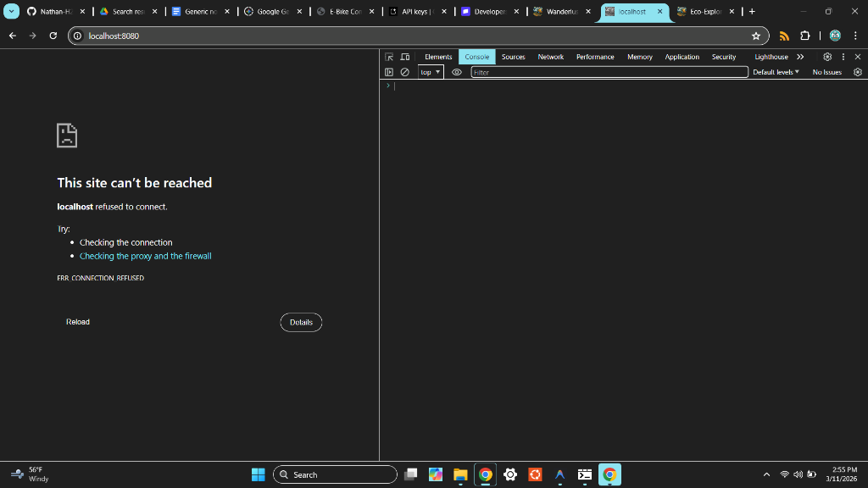868x488 pixels.
Task: Click the RSS feed extension icon
Action: (784, 36)
